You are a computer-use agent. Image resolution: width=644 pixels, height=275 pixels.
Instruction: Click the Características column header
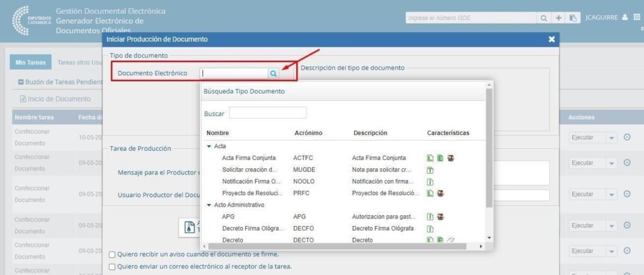[x=448, y=133]
